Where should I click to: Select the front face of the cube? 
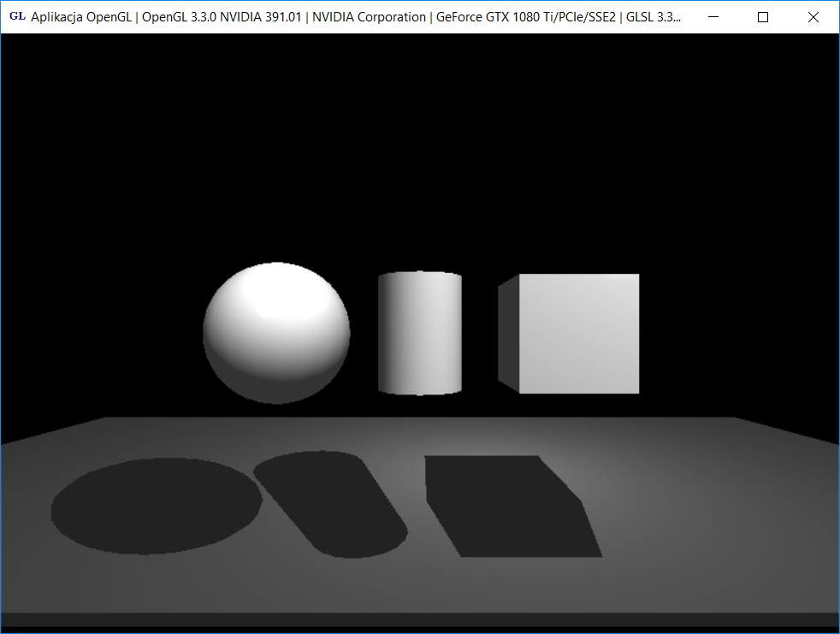[x=579, y=334]
